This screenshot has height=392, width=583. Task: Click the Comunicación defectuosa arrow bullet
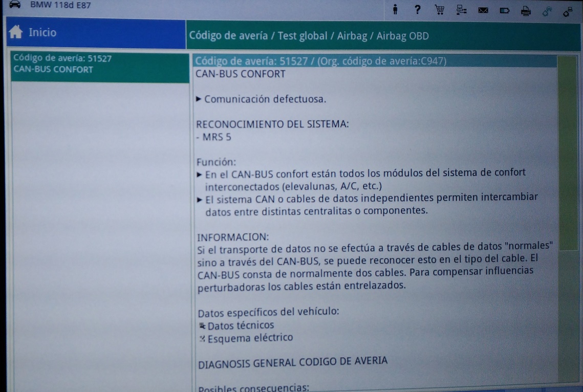click(x=199, y=99)
